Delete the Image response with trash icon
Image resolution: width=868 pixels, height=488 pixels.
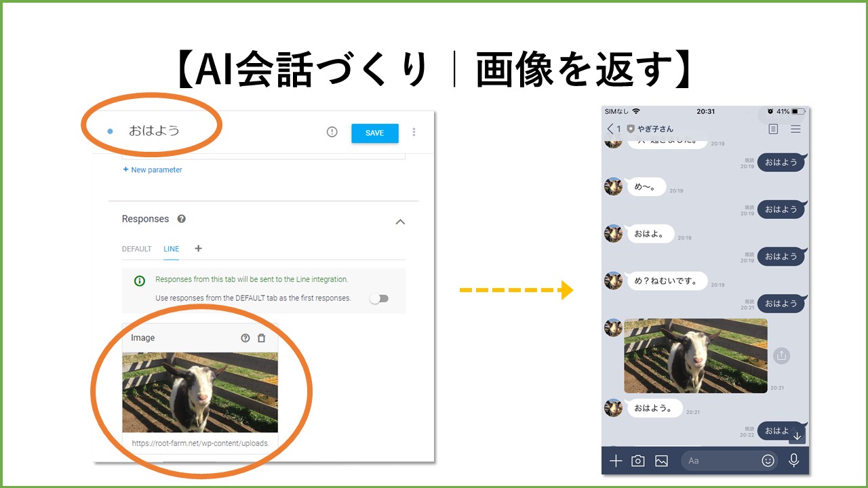[262, 338]
